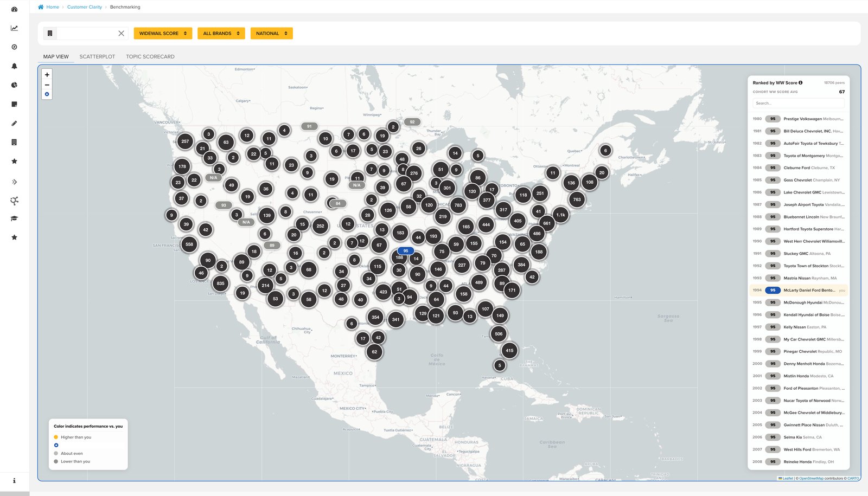Screen dimensions: 868x496
Task: Click the gray 92 map marker
Action: [412, 122]
